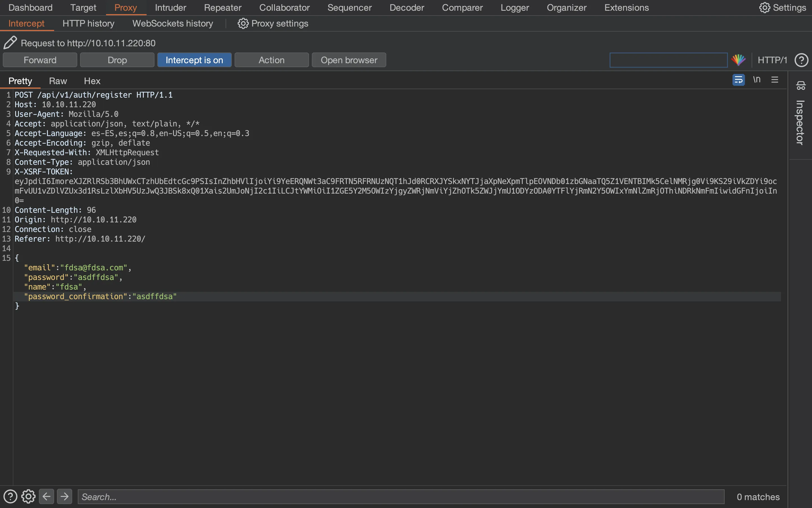This screenshot has width=812, height=508.
Task: Drop the intercepted request
Action: pos(117,60)
